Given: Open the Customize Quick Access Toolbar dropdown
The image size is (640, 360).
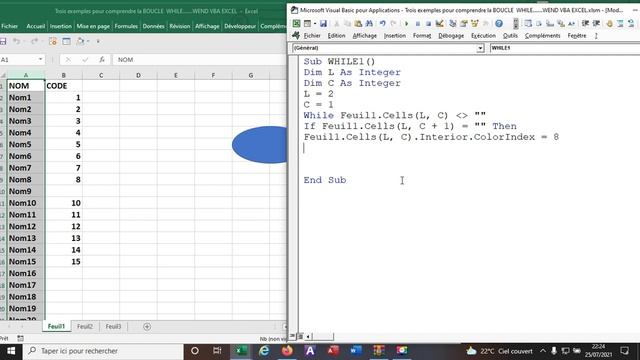Looking at the screenshot, I should tap(98, 41).
